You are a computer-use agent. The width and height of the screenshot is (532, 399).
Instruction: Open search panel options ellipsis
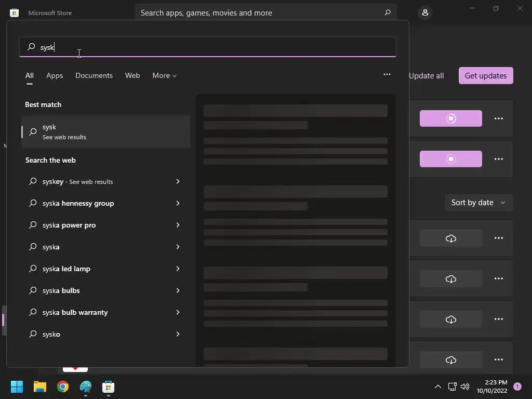click(387, 74)
